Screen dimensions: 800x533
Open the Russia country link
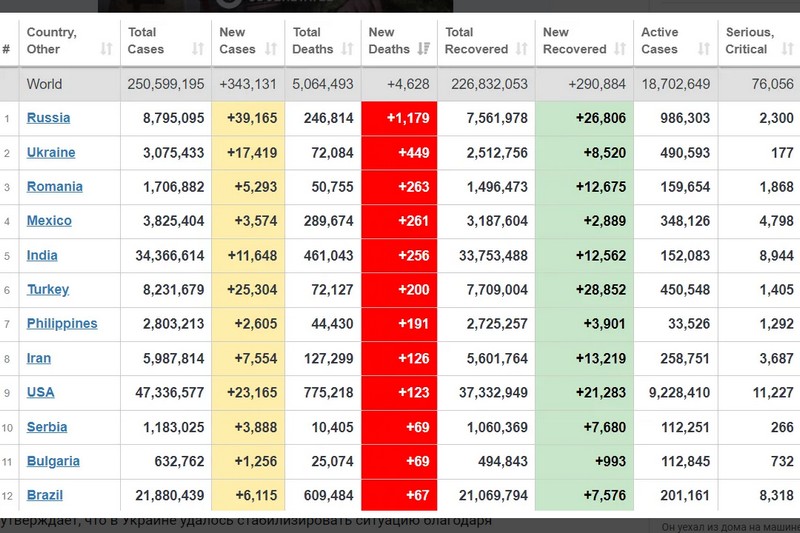click(48, 118)
